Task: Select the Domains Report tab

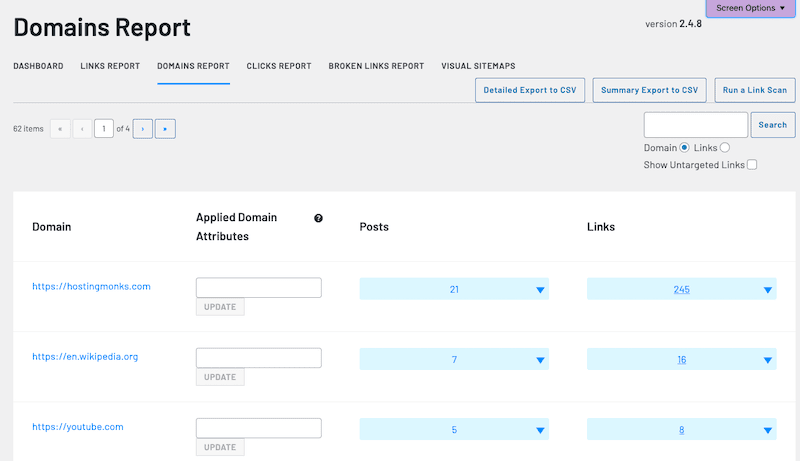Action: pos(193,66)
